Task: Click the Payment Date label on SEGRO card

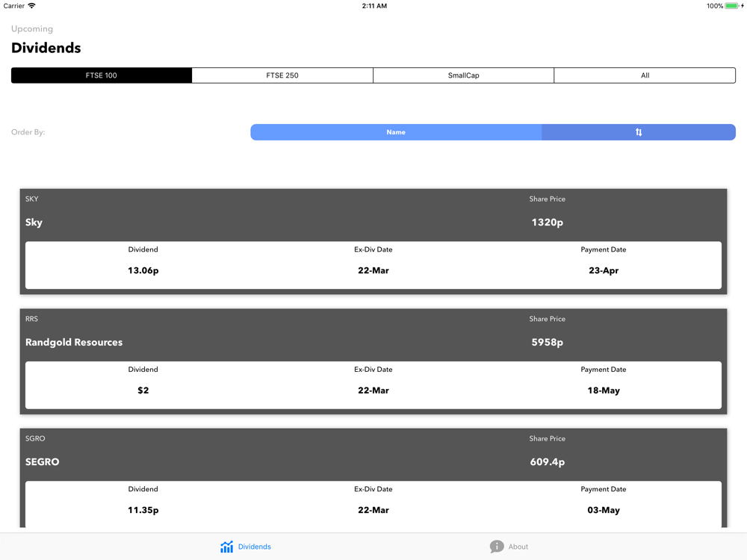Action: [x=604, y=489]
